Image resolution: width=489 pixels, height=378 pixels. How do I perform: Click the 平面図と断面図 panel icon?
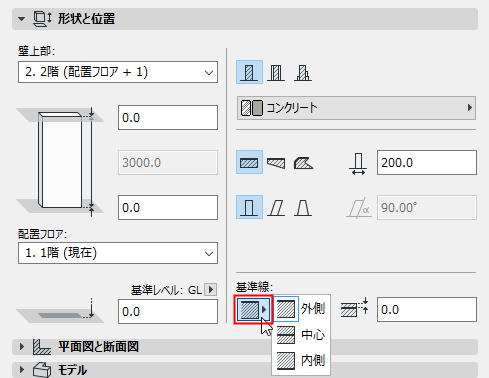[42, 347]
